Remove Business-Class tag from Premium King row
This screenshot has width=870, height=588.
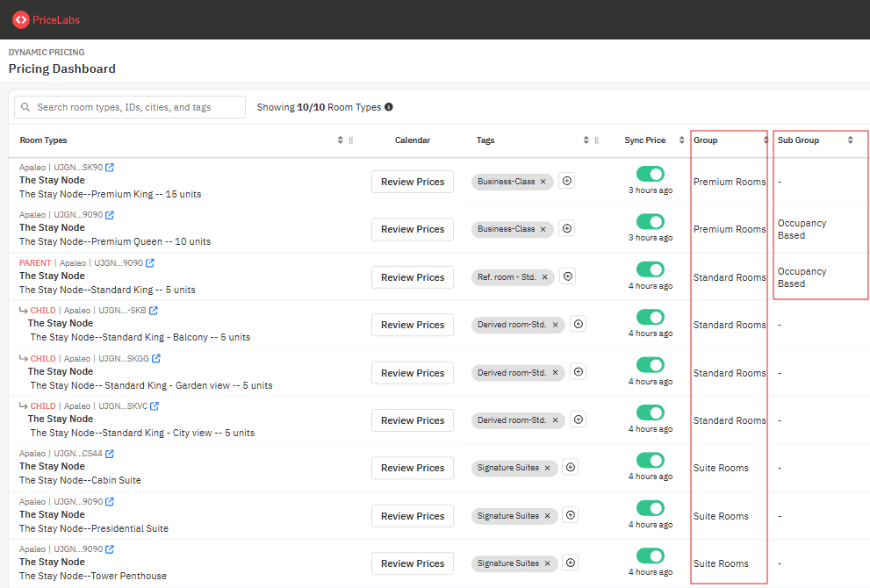(543, 182)
